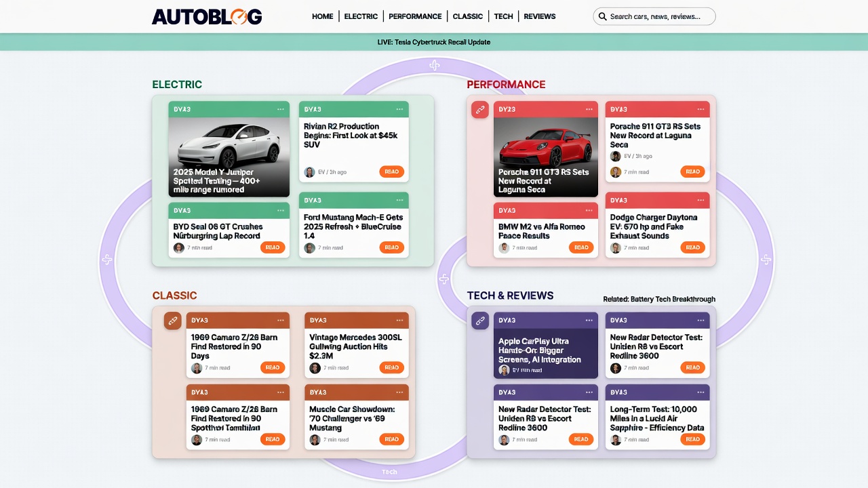Click the CLASSIC section heading
This screenshot has width=868, height=488.
[174, 296]
